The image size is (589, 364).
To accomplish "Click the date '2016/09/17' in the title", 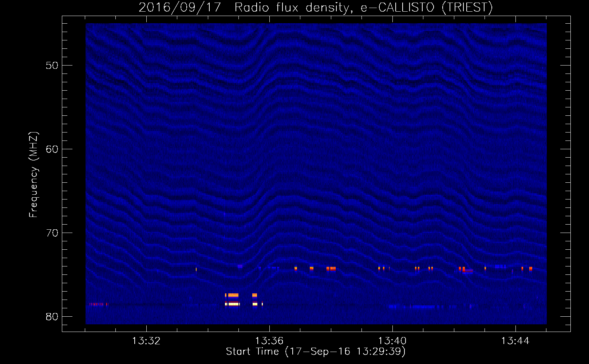I will pyautogui.click(x=180, y=8).
